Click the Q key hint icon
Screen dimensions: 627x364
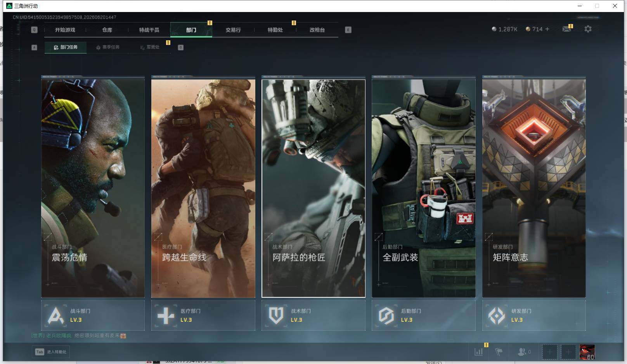click(34, 30)
